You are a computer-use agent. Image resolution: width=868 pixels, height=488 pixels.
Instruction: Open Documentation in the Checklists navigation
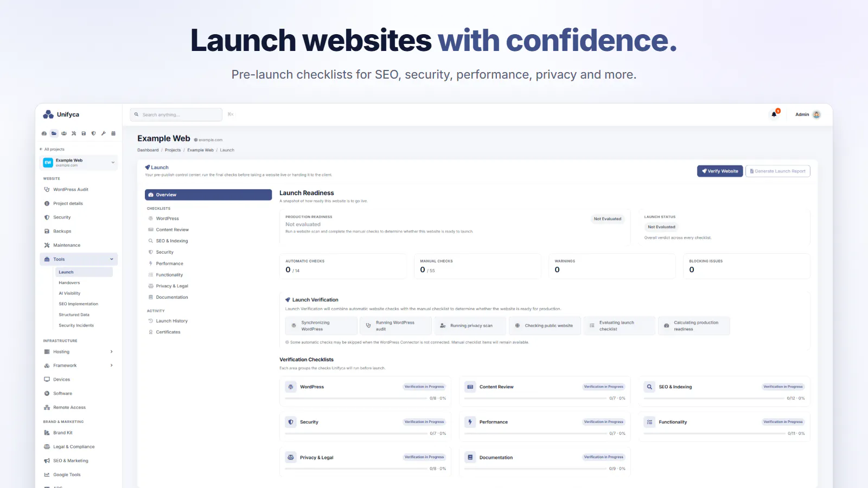pyautogui.click(x=171, y=297)
